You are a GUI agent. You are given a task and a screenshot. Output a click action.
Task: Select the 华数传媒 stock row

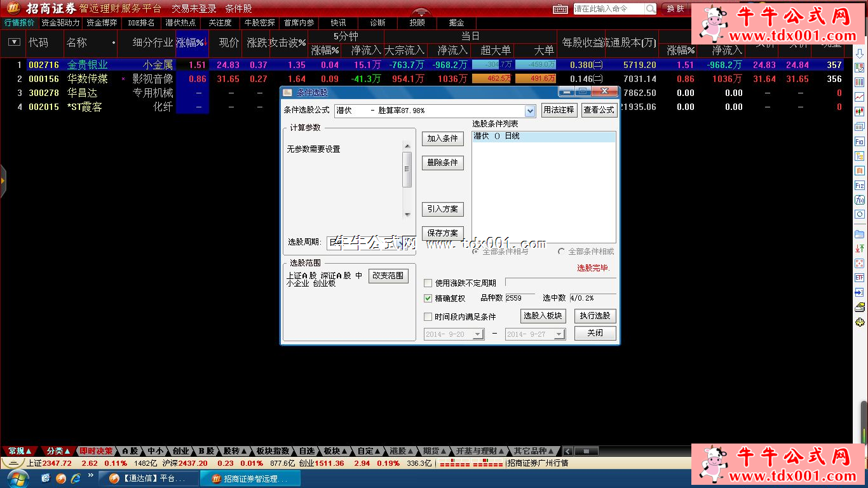(x=426, y=79)
